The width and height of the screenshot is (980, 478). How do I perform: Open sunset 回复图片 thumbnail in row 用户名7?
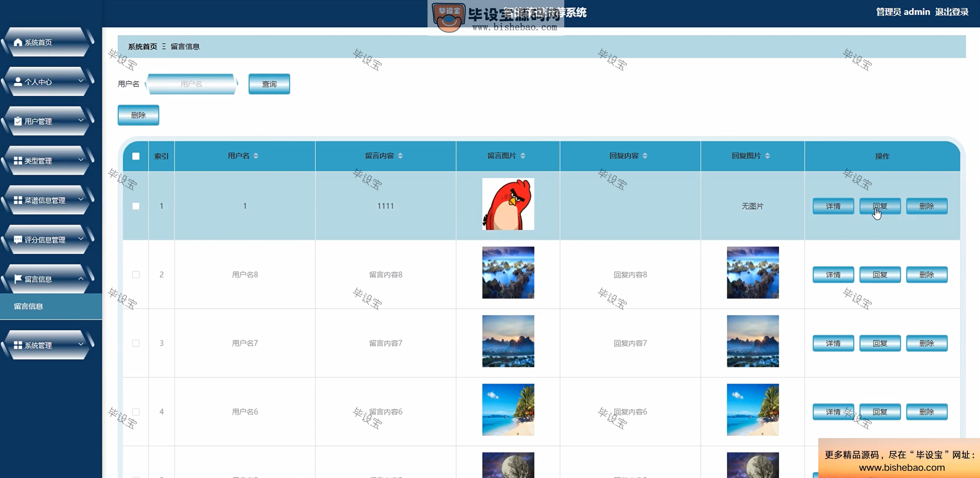[x=752, y=341]
